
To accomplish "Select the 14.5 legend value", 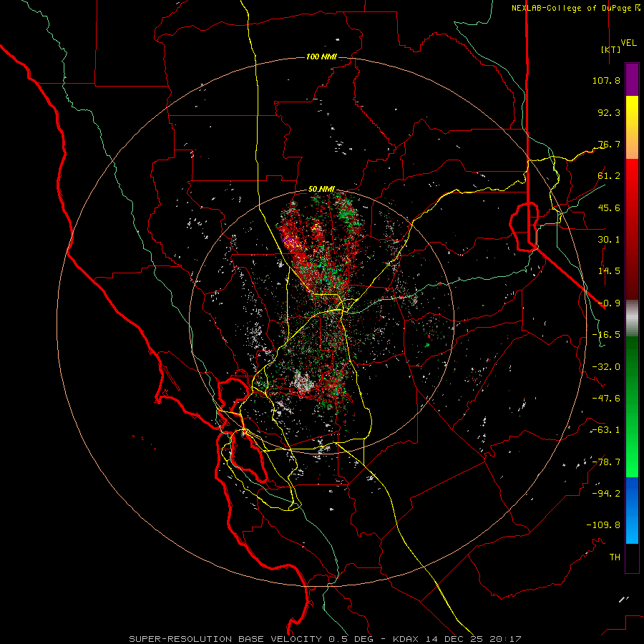I will 609,271.
